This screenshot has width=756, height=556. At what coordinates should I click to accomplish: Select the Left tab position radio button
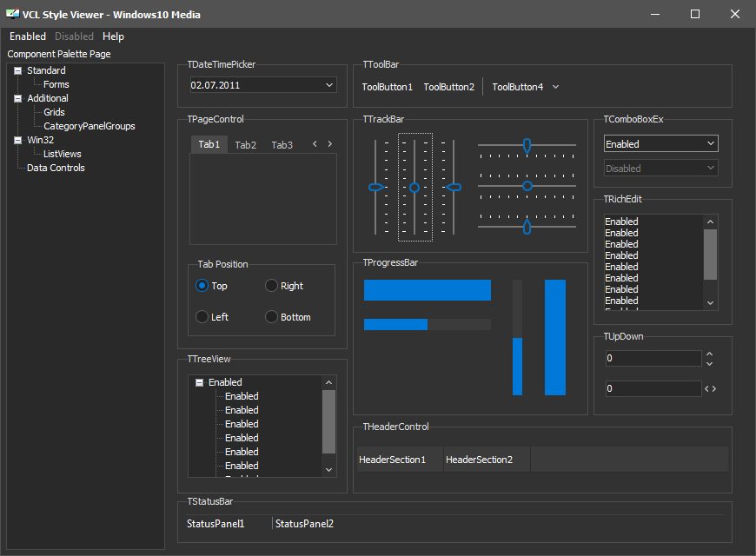click(x=202, y=317)
